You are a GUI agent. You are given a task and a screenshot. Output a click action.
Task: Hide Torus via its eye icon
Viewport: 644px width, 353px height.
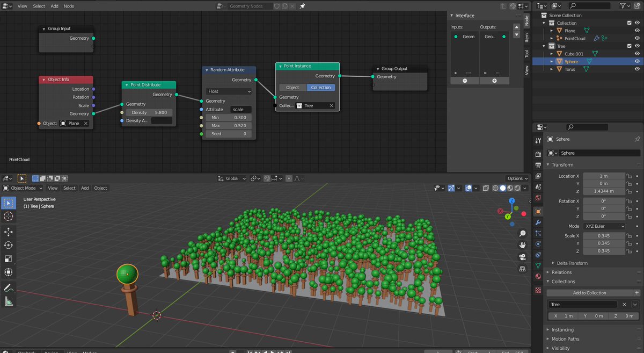point(637,69)
